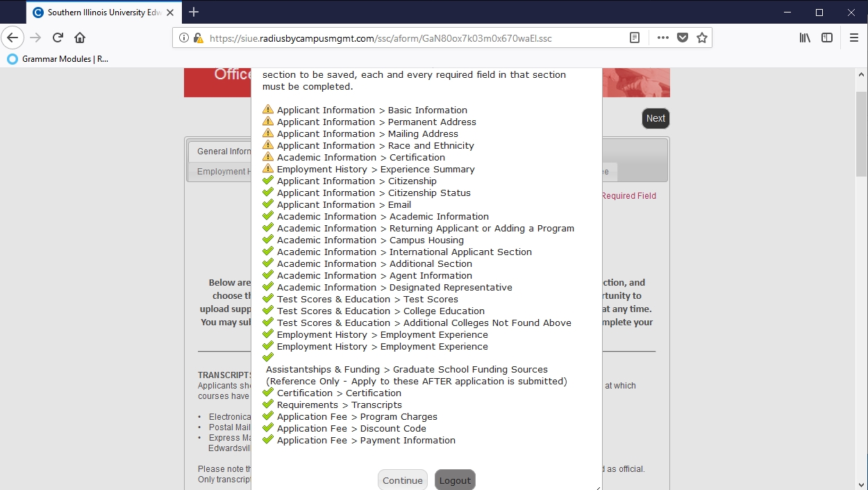Toggle Reader View in address bar
The height and width of the screenshot is (490, 868).
tap(635, 38)
